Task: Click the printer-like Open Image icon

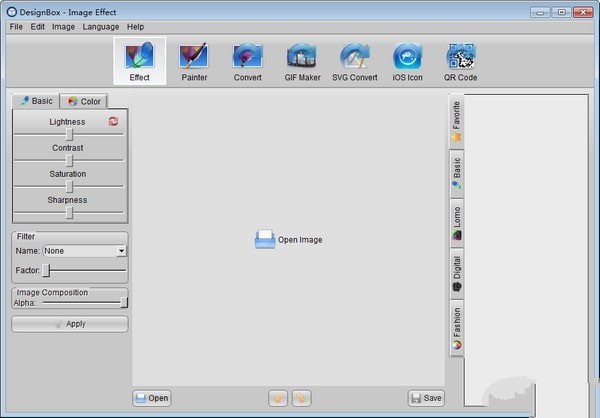Action: point(265,240)
